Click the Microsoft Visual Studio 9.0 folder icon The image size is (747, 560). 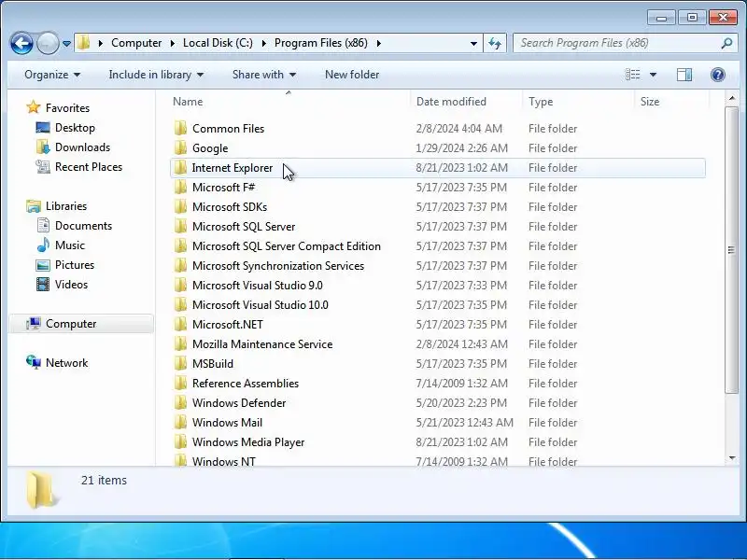[x=180, y=285]
